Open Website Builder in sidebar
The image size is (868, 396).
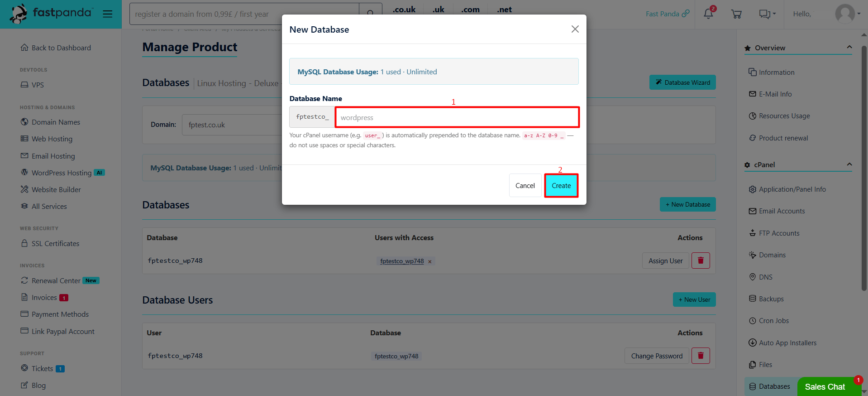(x=51, y=189)
